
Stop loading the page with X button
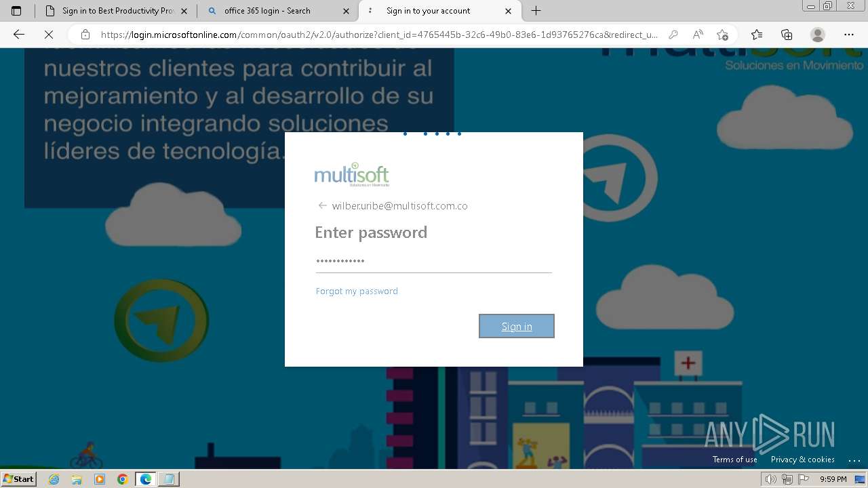click(x=49, y=35)
